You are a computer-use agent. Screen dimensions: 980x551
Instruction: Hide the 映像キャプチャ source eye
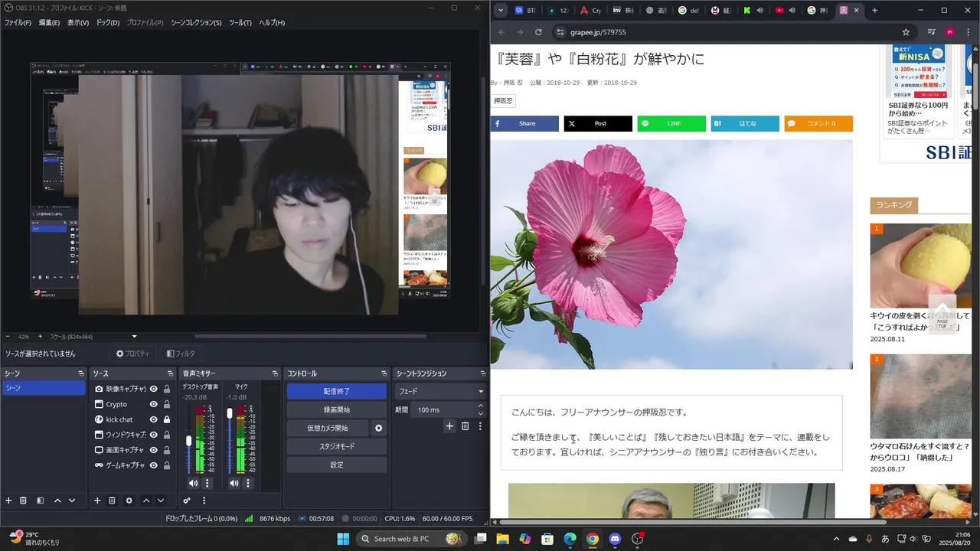pyautogui.click(x=153, y=389)
